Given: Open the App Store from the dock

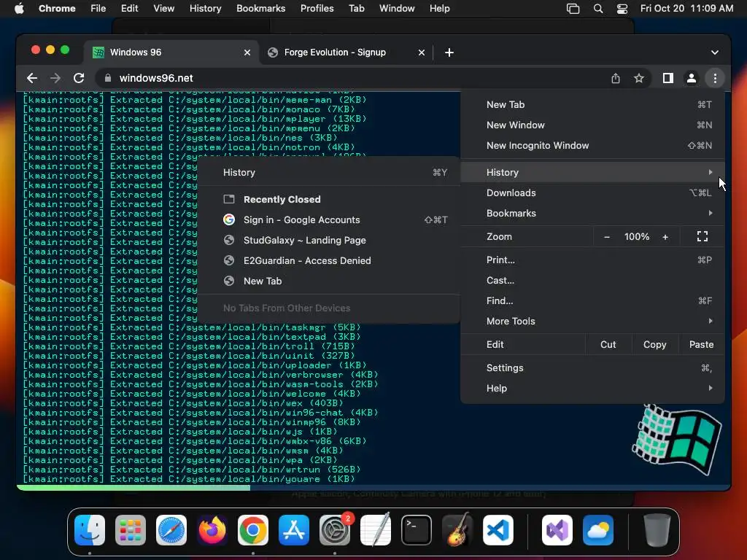Looking at the screenshot, I should pyautogui.click(x=294, y=530).
